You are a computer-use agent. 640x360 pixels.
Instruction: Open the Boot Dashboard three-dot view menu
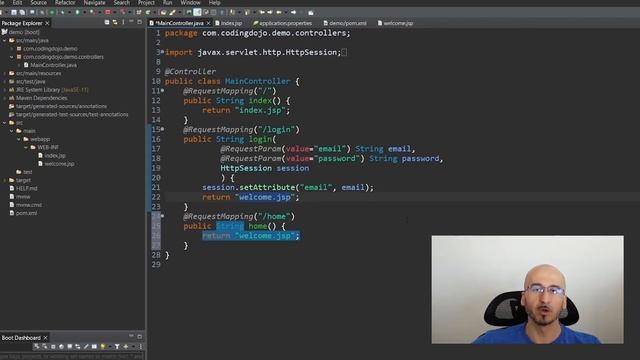coord(140,347)
